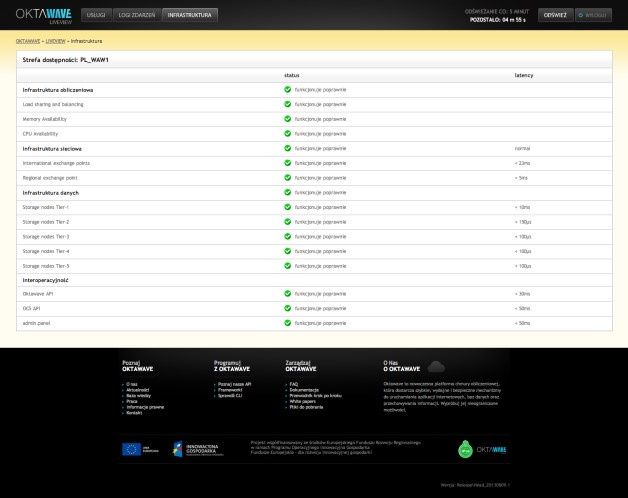Click the 'Memory Availability' row label

tap(44, 119)
